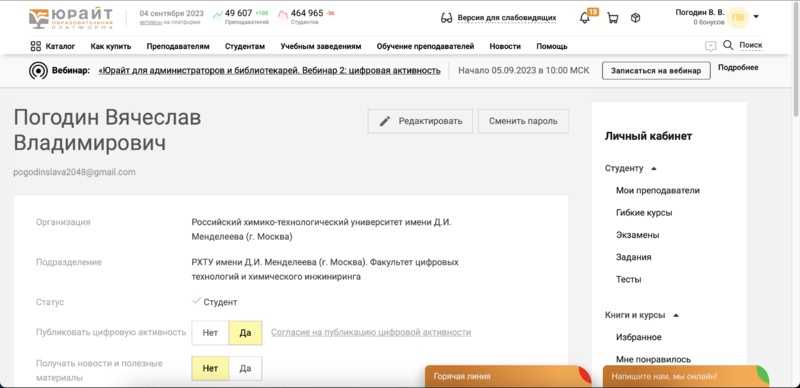This screenshot has height=388, width=800.
Task: Open Мне понравилось in sidebar
Action: coord(654,359)
